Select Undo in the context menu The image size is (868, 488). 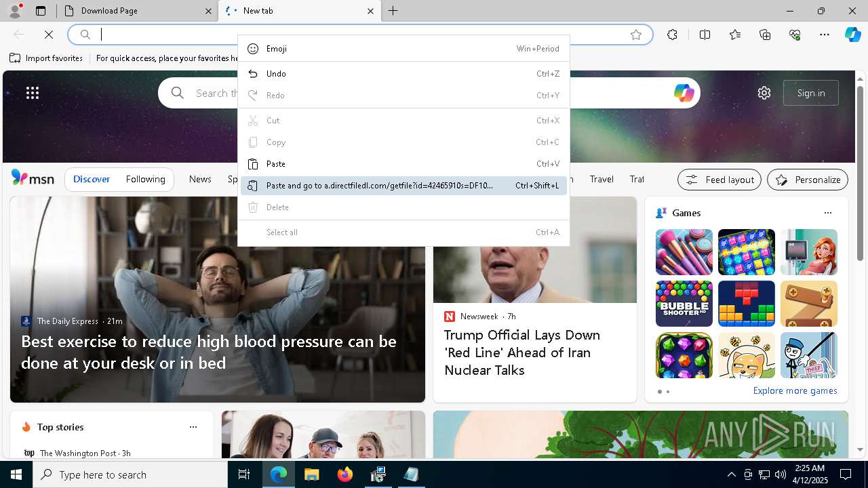click(x=403, y=74)
